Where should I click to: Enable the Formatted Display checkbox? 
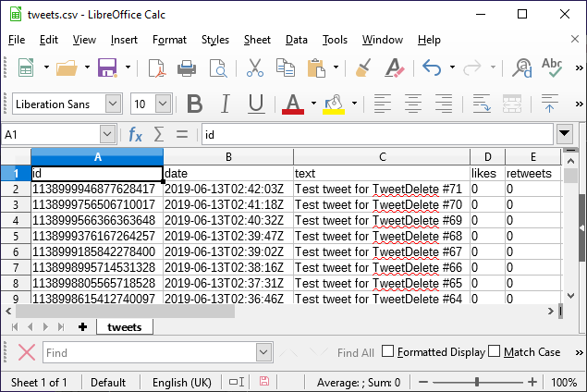388,352
